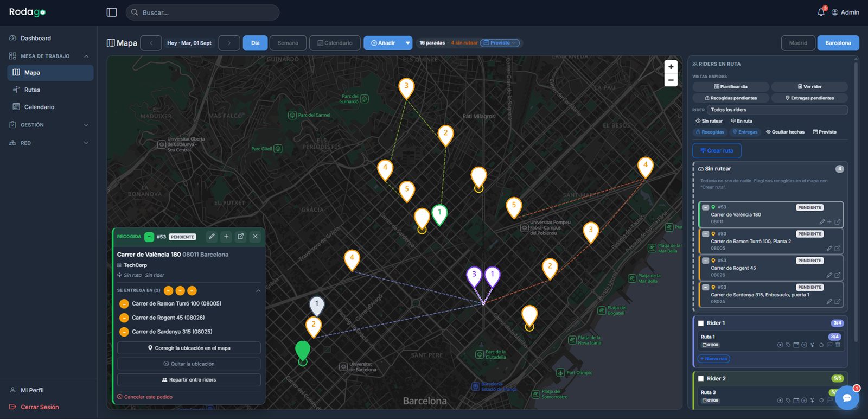Toggle the Recogidas filter
868x419 pixels.
[710, 132]
